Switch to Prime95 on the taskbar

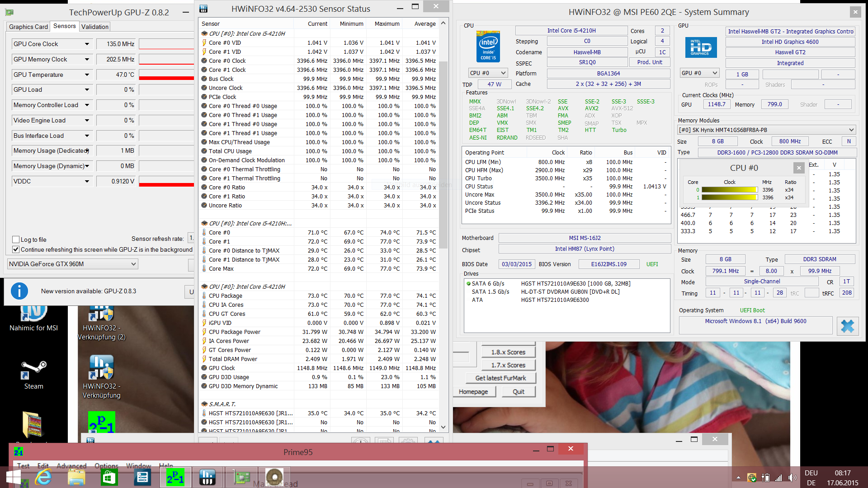[x=175, y=477]
